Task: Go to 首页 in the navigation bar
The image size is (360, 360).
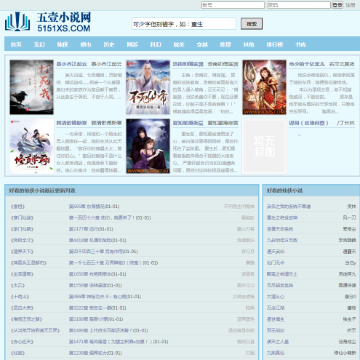Action: [x=16, y=44]
